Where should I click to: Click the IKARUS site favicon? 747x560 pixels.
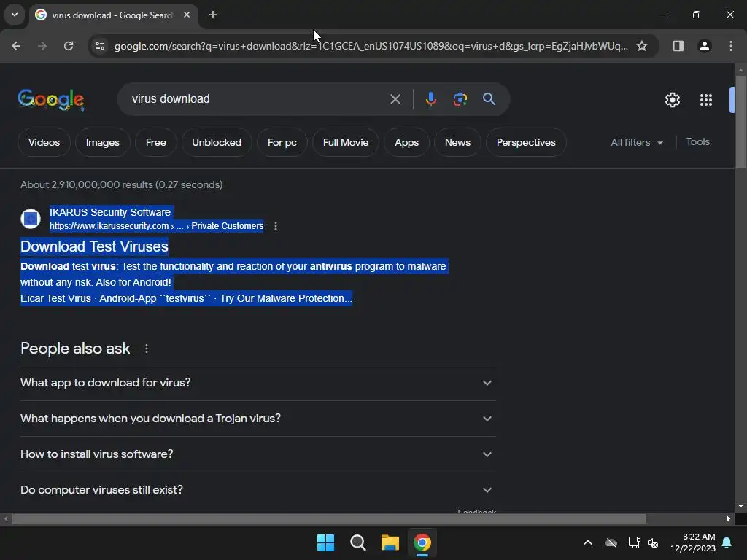pyautogui.click(x=31, y=219)
